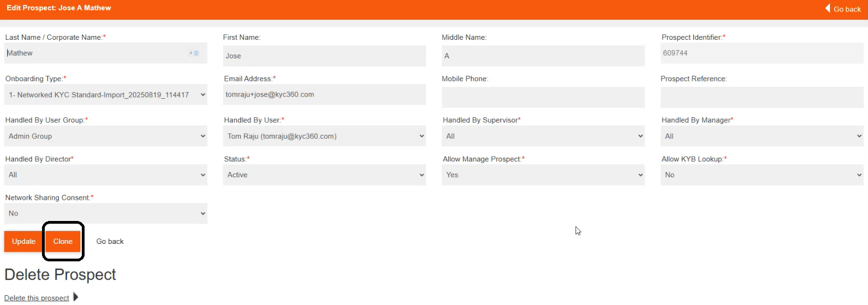This screenshot has height=305, width=868.
Task: Open the Handled By Director dropdown
Action: pos(106,175)
